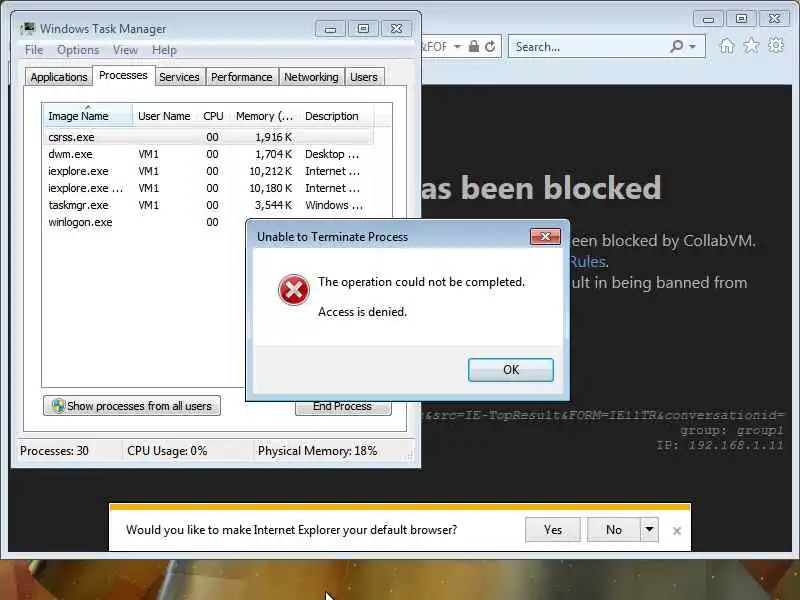Screen dimensions: 800x600
Task: Open the search provider dropdown arrow
Action: click(x=692, y=46)
